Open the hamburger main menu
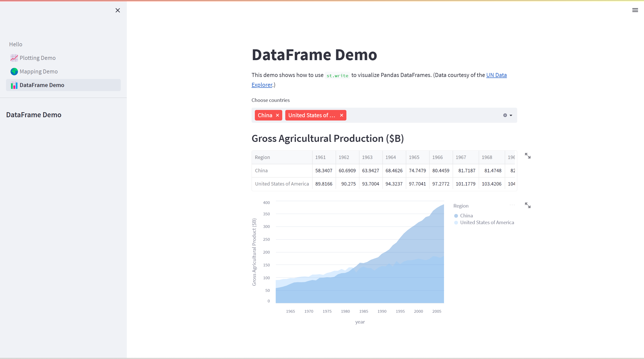 point(635,10)
